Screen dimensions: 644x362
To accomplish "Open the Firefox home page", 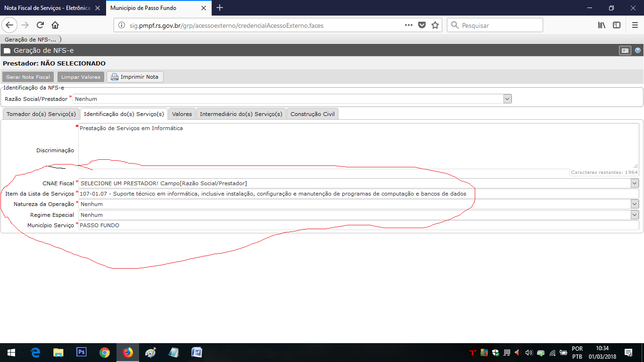I will 55,25.
